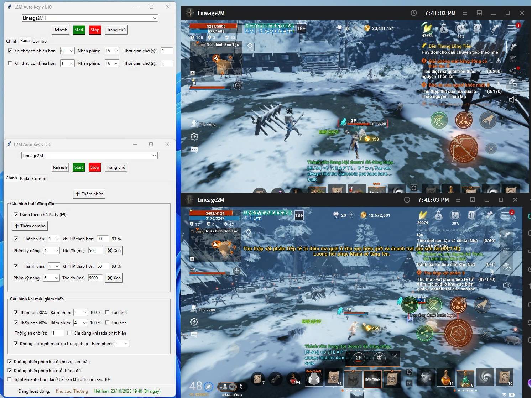Switch to Combo tab in the upper Auto Key window
532x398 pixels.
40,41
